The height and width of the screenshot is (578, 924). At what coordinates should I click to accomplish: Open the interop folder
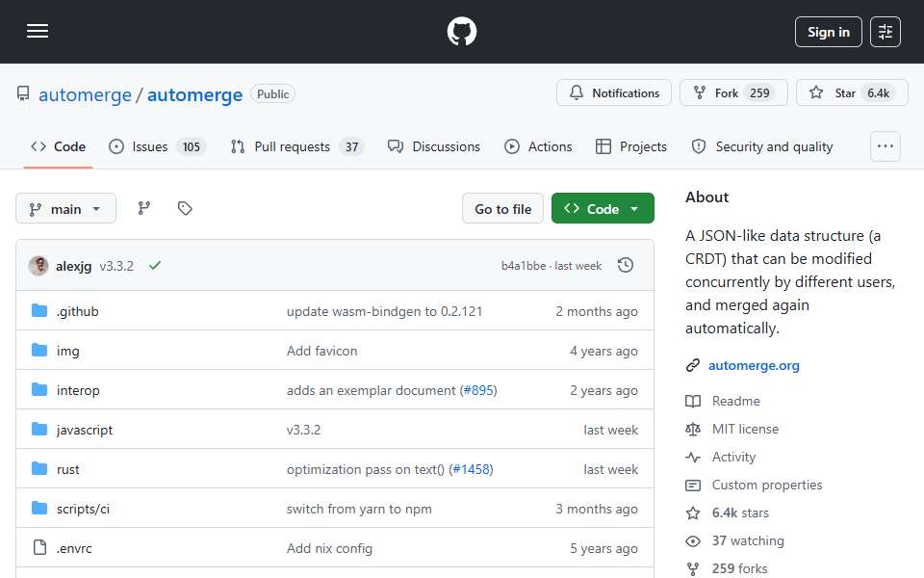pyautogui.click(x=78, y=390)
